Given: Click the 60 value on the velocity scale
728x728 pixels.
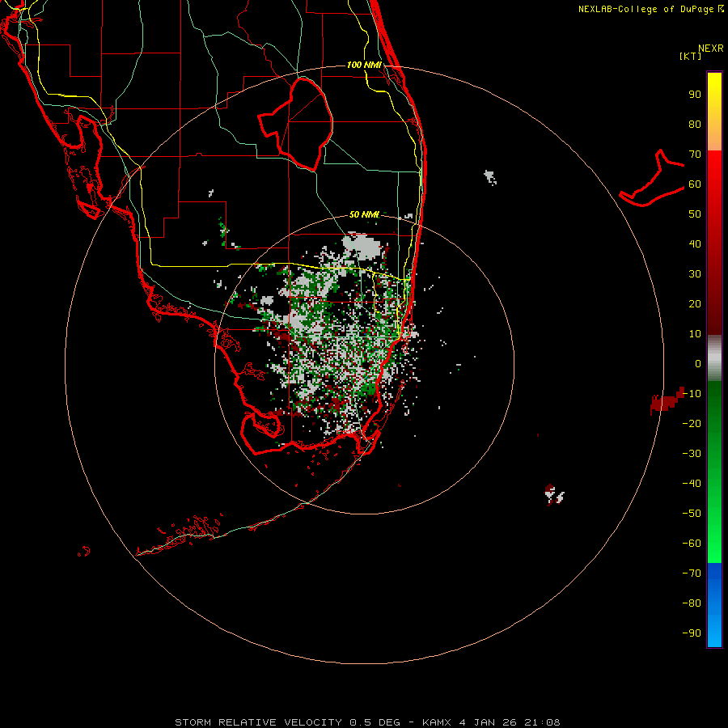Looking at the screenshot, I should (x=695, y=184).
